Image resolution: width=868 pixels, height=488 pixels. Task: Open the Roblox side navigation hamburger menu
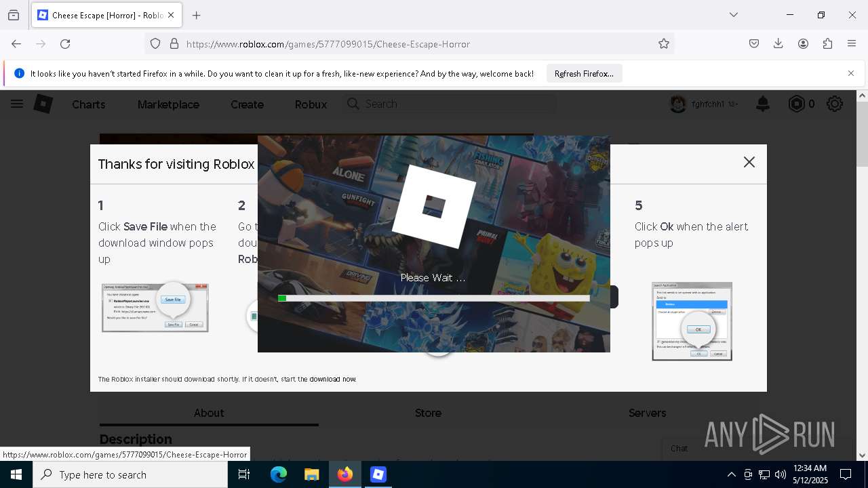coord(17,104)
